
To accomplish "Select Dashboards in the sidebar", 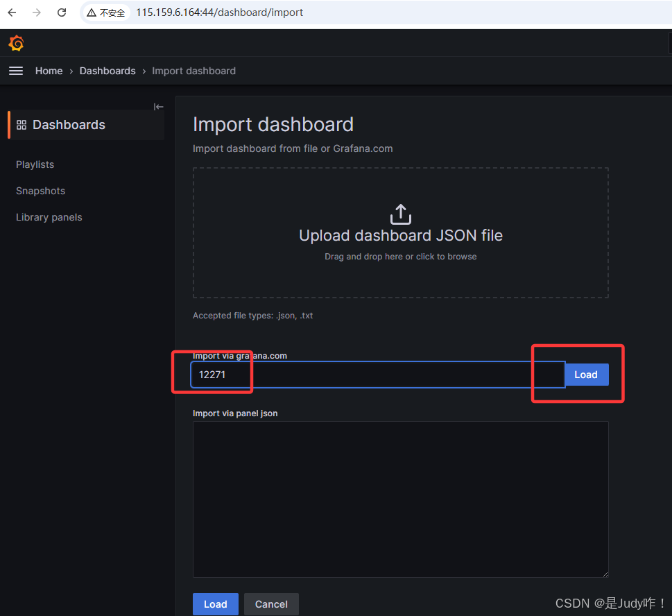I will pyautogui.click(x=86, y=125).
